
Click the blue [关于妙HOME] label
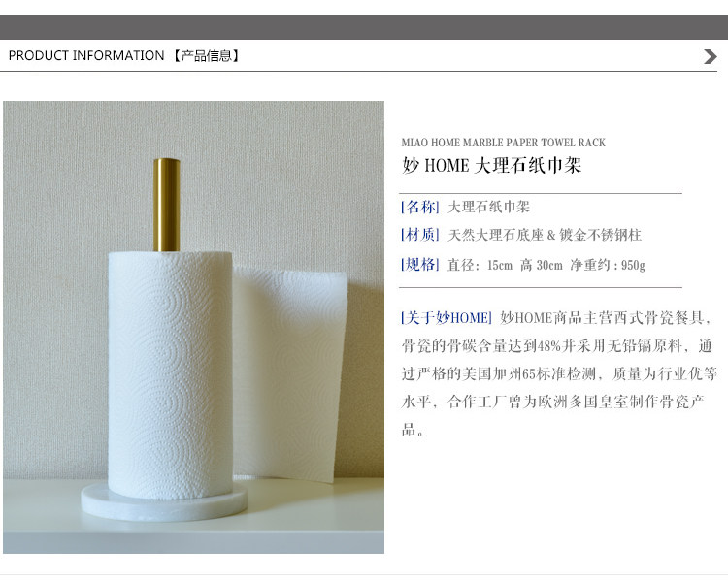click(447, 318)
